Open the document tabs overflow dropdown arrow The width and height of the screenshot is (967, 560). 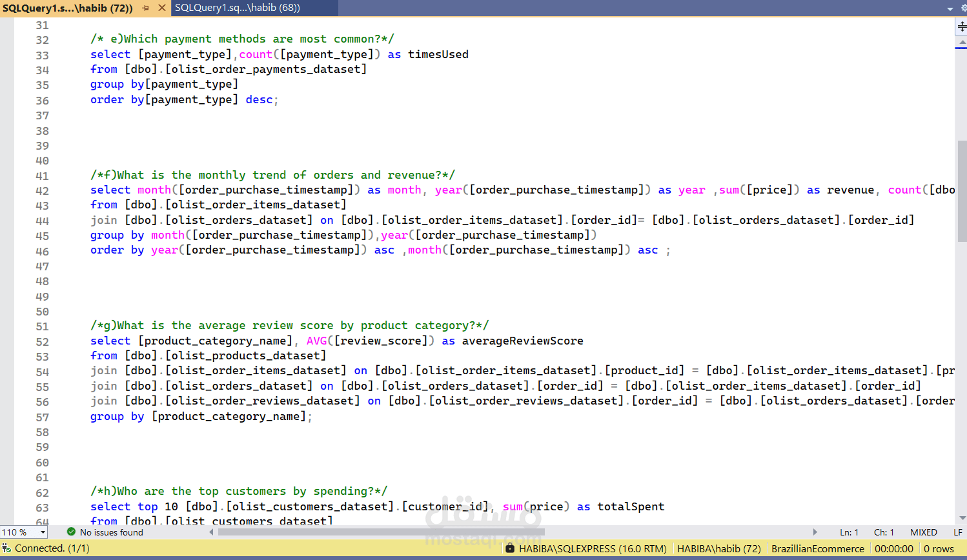950,9
